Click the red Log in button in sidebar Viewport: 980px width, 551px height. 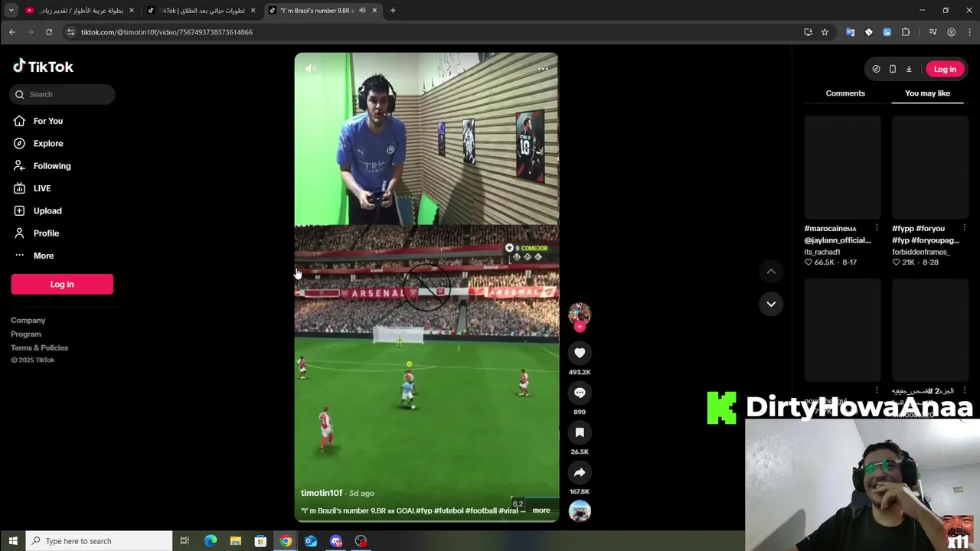tap(62, 284)
